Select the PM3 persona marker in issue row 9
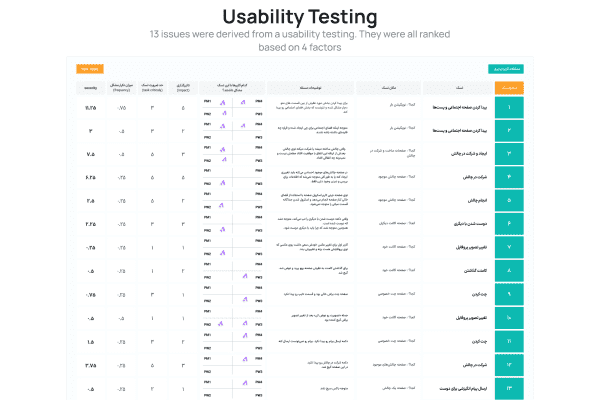Screen dimensions: 600x400 (x=245, y=299)
